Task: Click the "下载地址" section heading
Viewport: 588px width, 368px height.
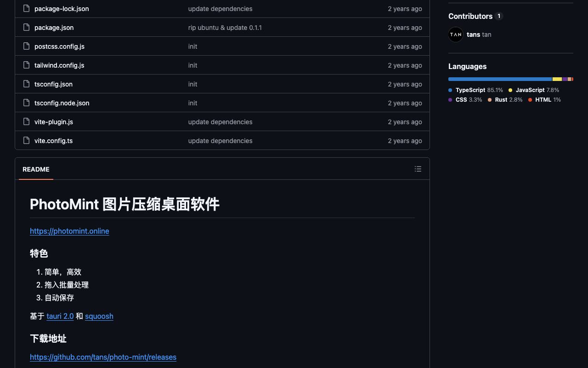Action: 48,339
